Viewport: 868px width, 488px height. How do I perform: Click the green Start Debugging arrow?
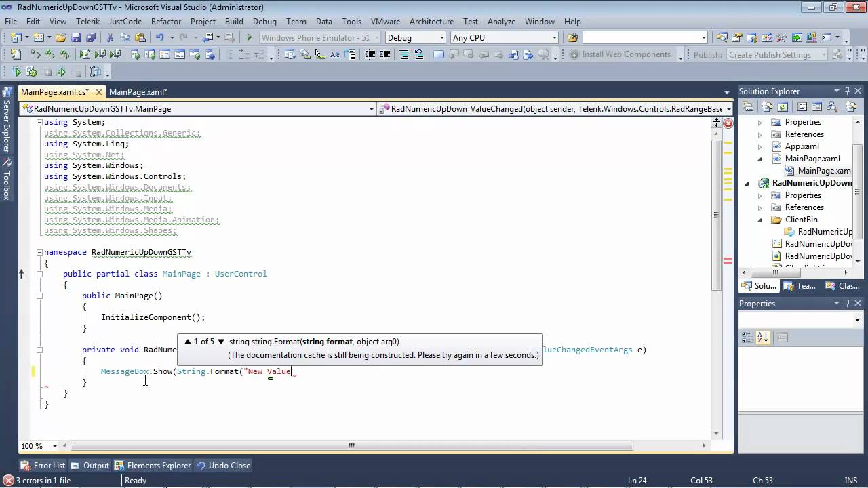point(249,38)
